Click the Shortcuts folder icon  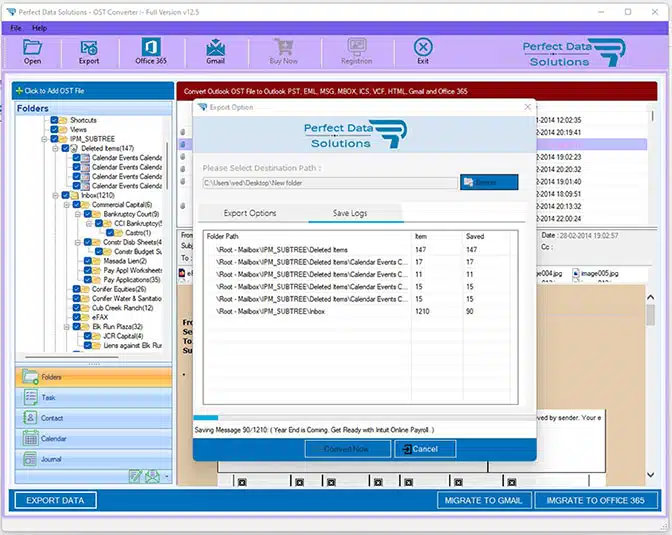coord(63,120)
